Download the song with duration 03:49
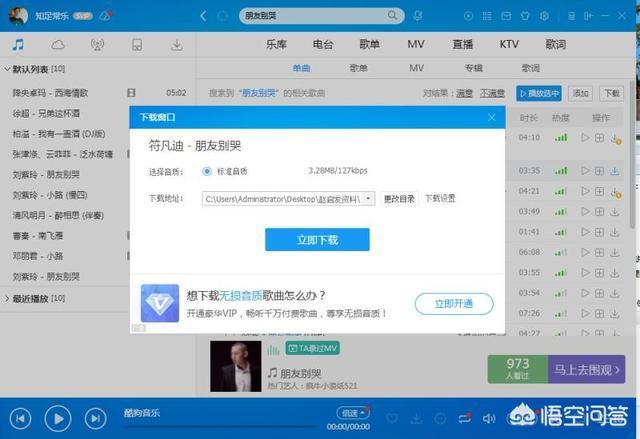The image size is (640, 439). coord(615,211)
